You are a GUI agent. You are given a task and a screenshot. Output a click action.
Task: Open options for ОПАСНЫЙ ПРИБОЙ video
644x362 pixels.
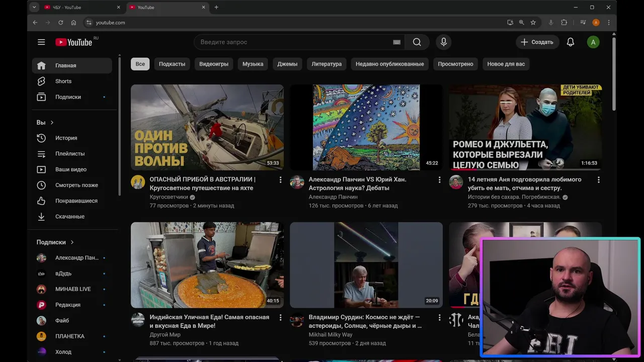[x=280, y=180]
